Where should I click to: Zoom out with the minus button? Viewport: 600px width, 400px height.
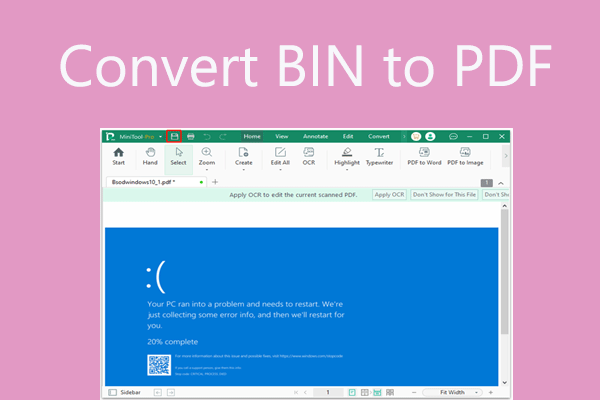[414, 392]
